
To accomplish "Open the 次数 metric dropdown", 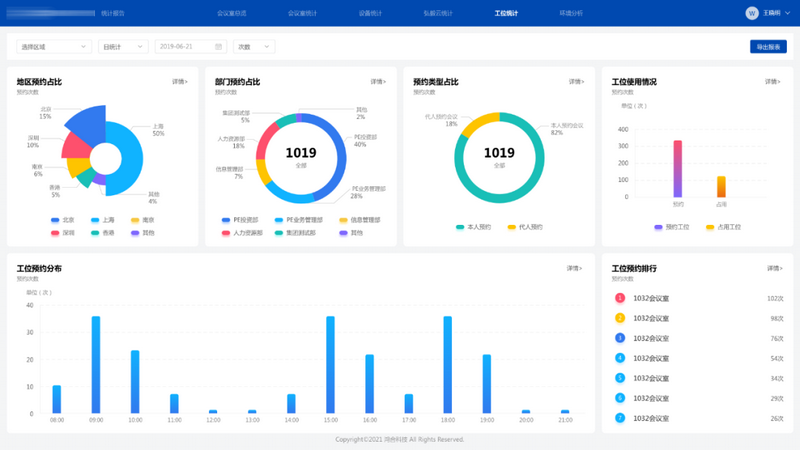I will click(x=254, y=47).
